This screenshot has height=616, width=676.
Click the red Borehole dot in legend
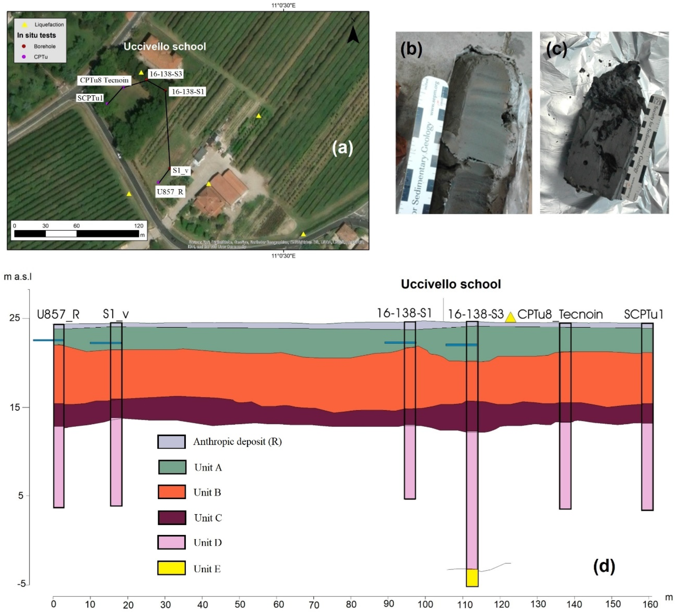pos(24,46)
